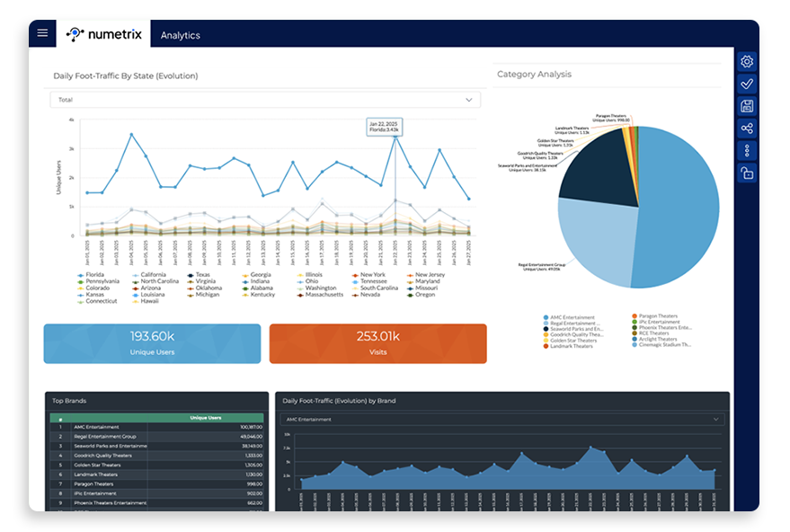Click the Category Analysis panel title
This screenshot has width=790, height=532.
point(534,75)
